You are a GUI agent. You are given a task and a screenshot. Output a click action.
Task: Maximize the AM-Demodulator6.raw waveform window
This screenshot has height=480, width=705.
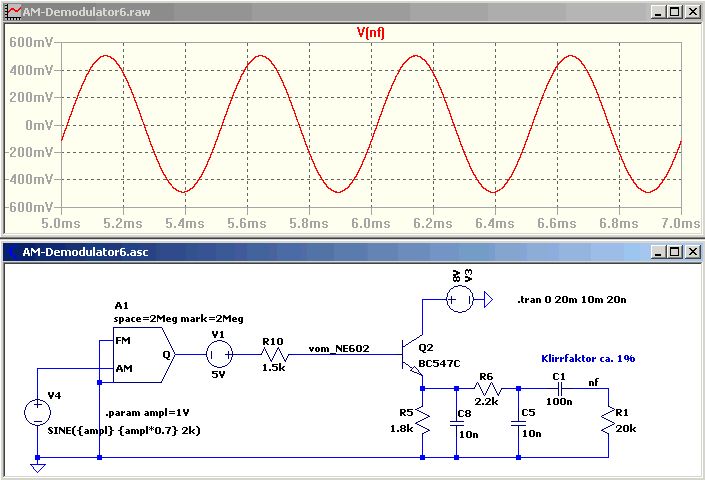675,12
